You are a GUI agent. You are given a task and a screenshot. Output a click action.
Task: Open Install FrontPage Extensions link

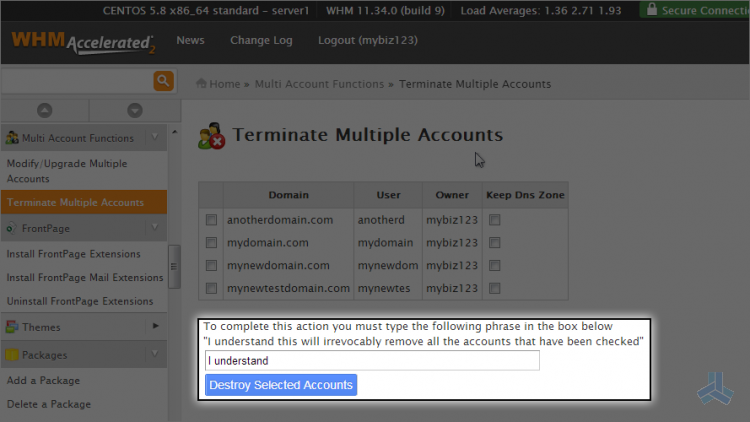coord(74,254)
